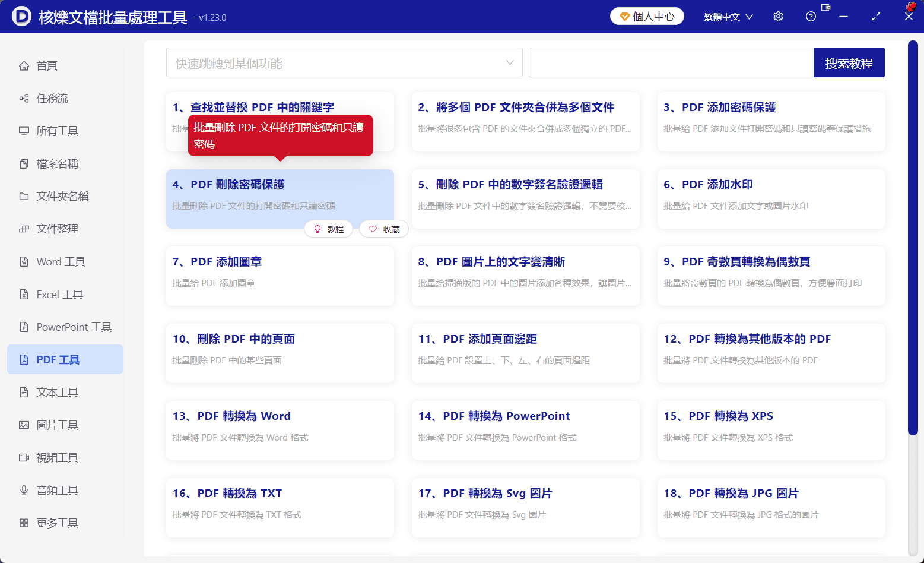Click the file icon beside 檔案名稱
The height and width of the screenshot is (563, 924).
click(x=24, y=163)
